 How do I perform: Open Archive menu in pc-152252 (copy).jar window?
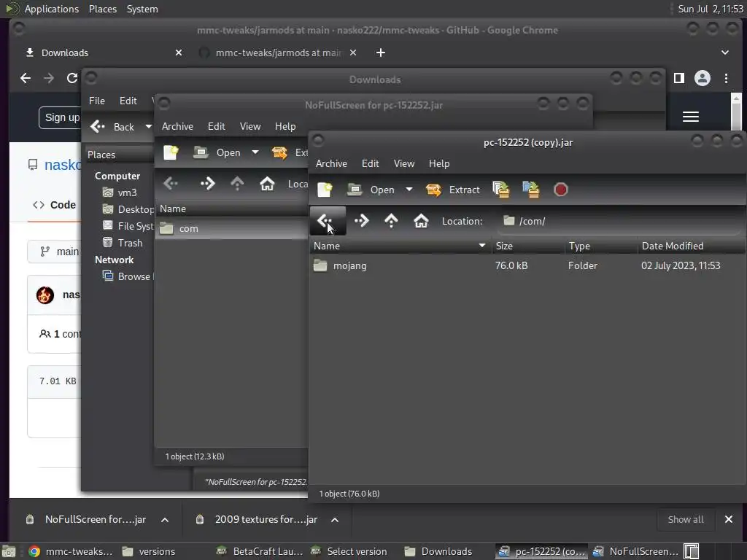(x=331, y=163)
